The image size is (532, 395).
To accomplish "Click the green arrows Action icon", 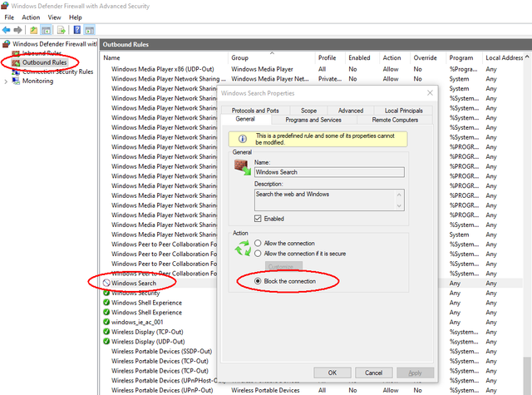I will (243, 248).
